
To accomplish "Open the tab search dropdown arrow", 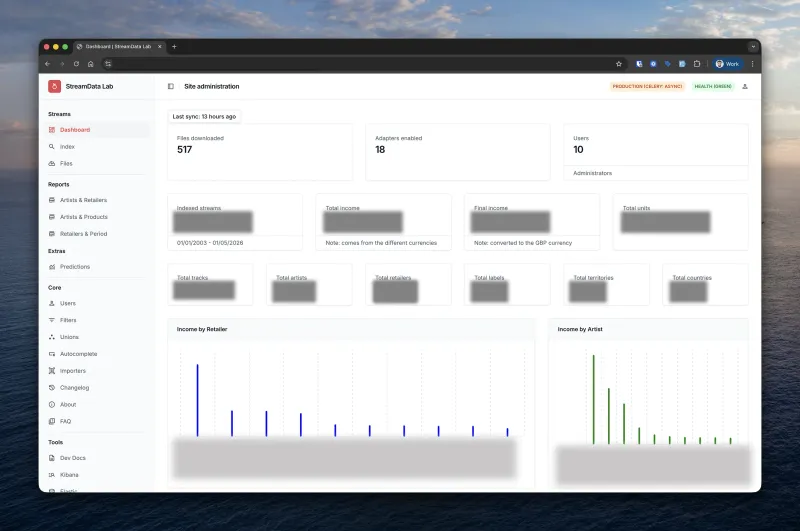I will click(753, 46).
